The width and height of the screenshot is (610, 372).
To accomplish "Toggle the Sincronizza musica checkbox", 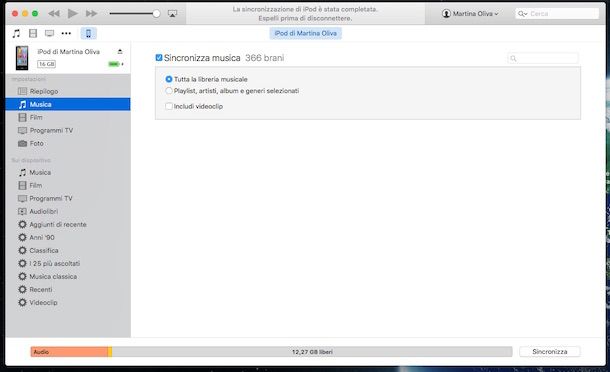I will [x=159, y=58].
